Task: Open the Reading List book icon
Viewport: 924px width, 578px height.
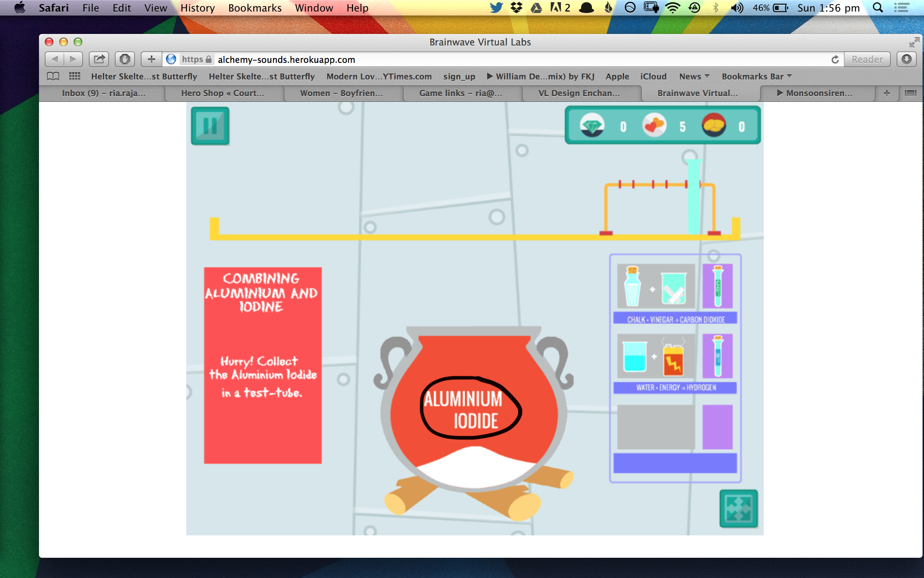Action: 53,77
